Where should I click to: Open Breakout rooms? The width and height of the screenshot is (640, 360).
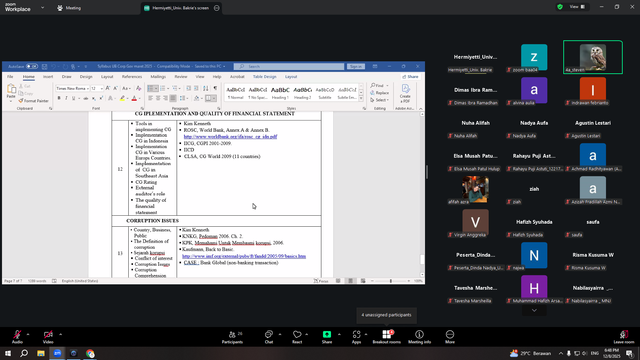tap(386, 337)
